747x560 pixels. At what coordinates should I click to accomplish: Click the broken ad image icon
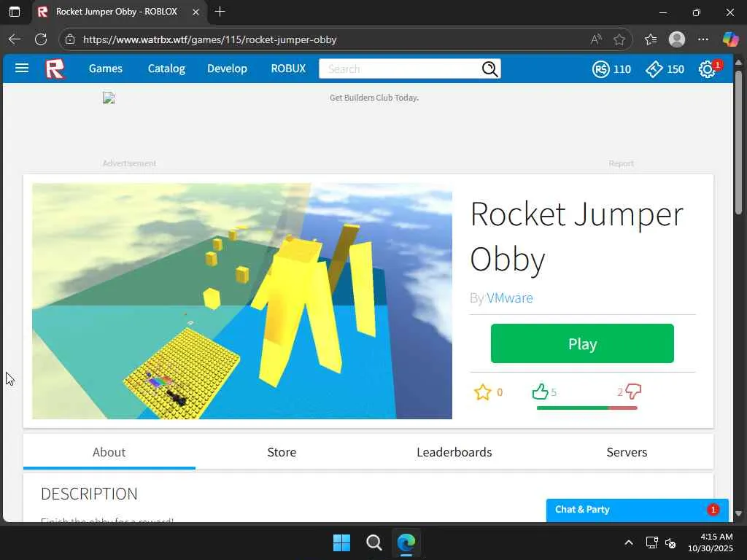click(109, 98)
